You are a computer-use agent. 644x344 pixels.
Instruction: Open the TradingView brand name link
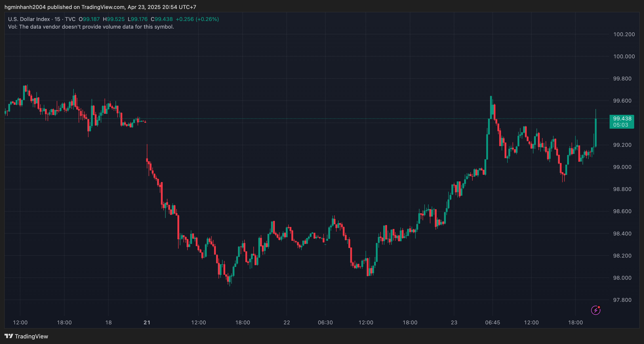point(31,336)
